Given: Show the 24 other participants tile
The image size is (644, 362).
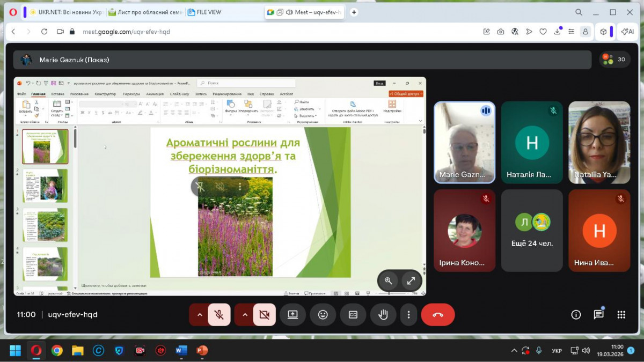Looking at the screenshot, I should (x=532, y=230).
